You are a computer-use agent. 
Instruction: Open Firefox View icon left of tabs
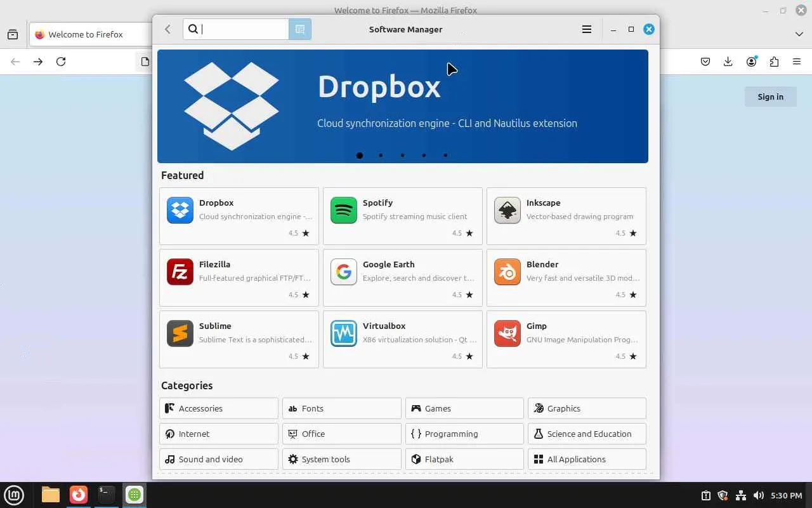[x=13, y=34]
